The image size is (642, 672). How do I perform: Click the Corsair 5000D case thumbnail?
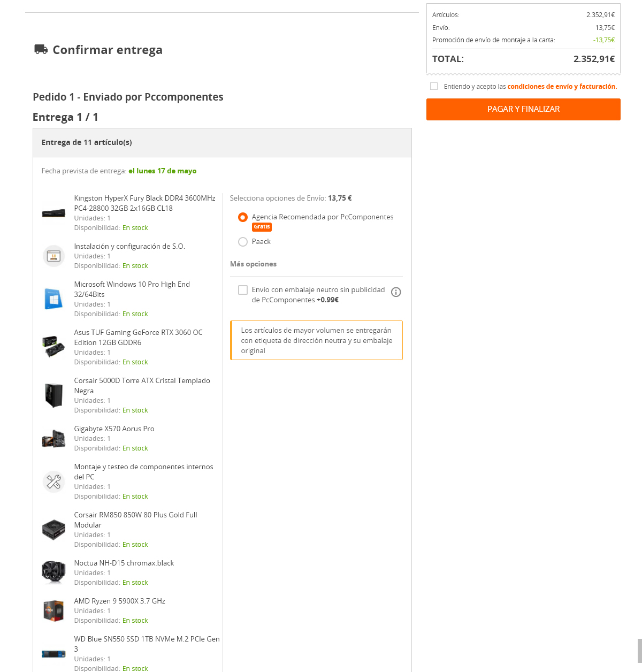[53, 395]
